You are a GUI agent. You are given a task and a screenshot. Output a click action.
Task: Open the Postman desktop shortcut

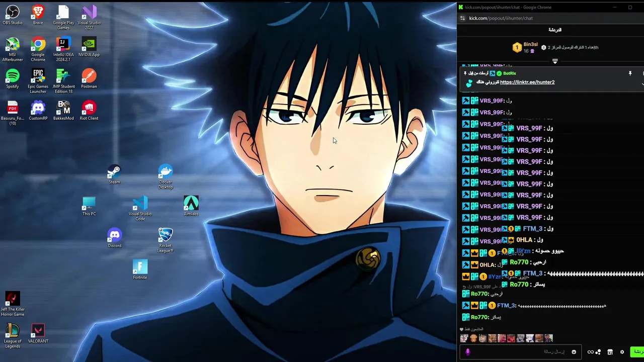pyautogui.click(x=89, y=78)
